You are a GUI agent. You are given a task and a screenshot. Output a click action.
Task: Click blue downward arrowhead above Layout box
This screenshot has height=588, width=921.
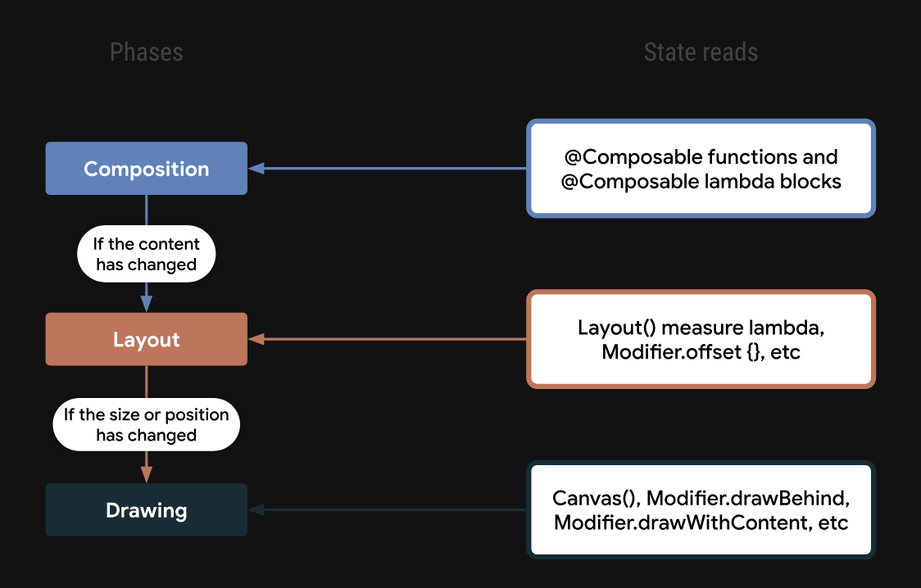click(147, 303)
